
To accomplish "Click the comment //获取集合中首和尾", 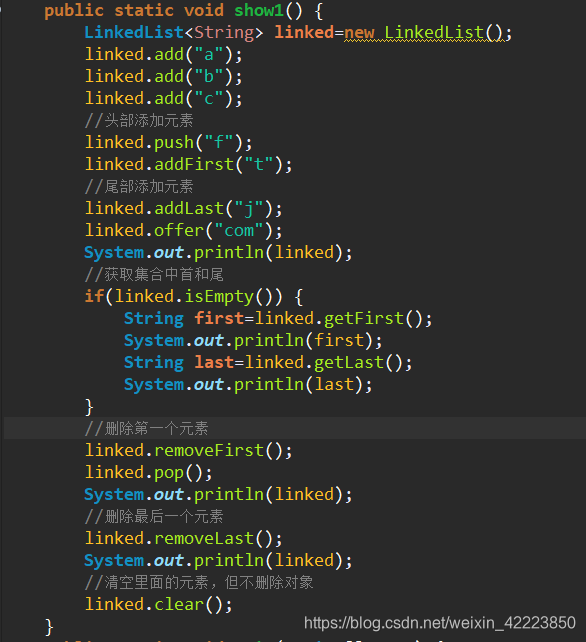I will (x=154, y=274).
